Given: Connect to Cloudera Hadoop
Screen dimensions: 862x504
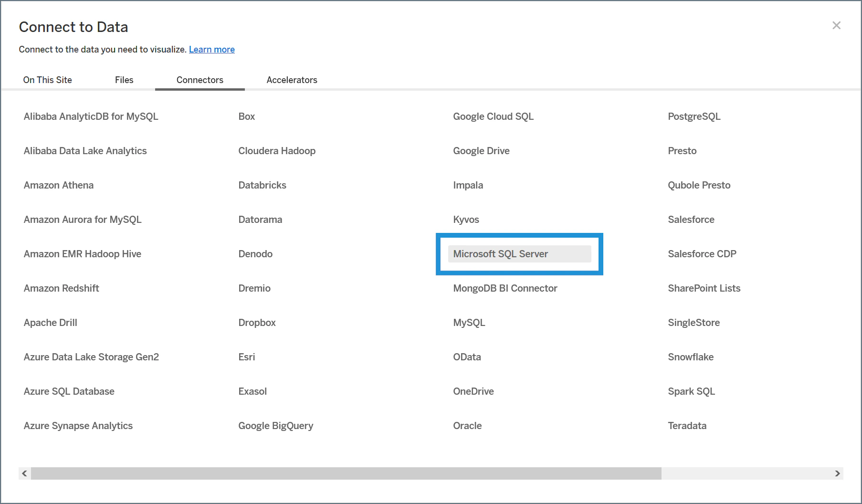Looking at the screenshot, I should (277, 150).
